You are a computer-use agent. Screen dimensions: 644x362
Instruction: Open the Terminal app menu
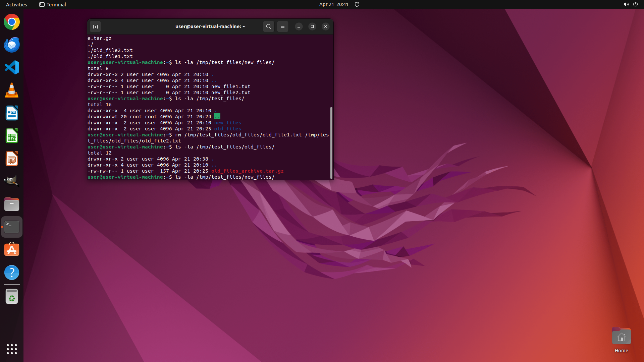pos(53,4)
